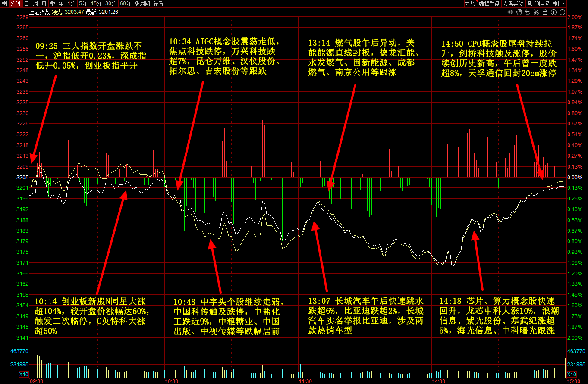Click the eye visibility icon in chart toolbar

click(x=510, y=12)
